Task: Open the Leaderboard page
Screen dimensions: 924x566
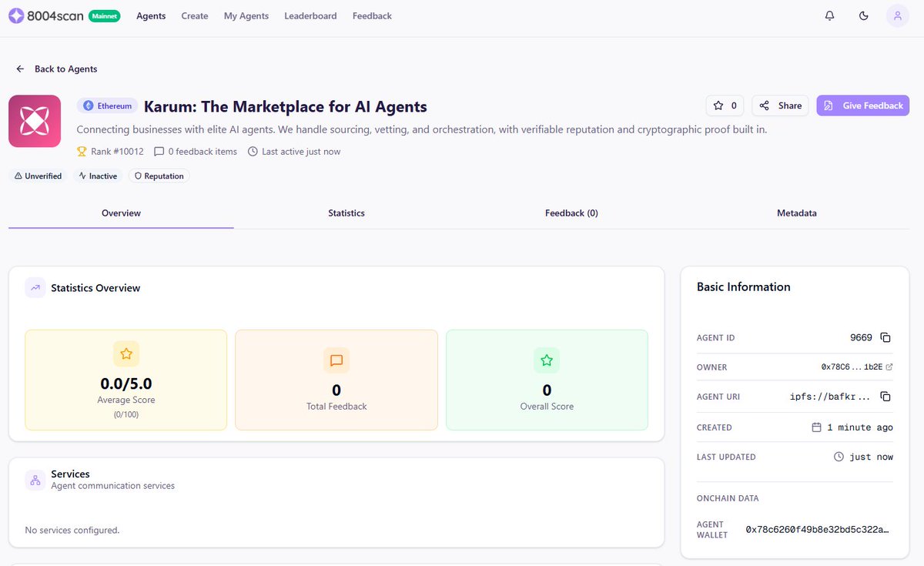Action: [x=310, y=15]
